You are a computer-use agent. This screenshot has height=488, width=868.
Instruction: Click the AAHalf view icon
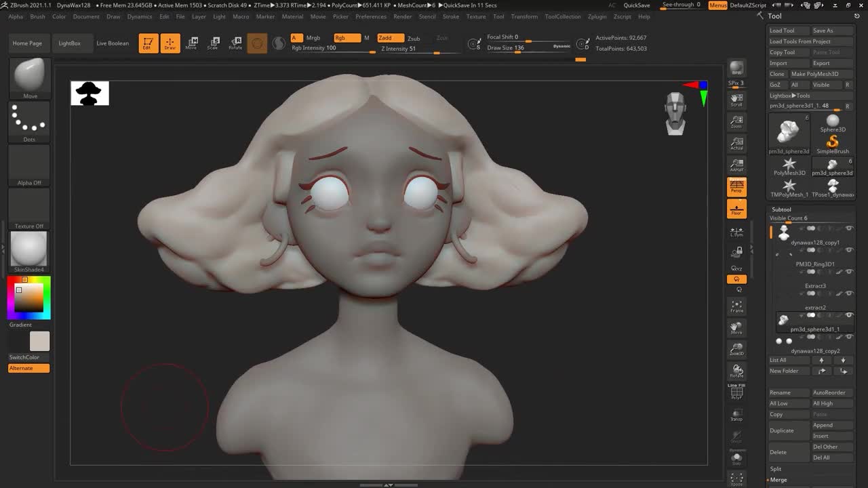(736, 165)
